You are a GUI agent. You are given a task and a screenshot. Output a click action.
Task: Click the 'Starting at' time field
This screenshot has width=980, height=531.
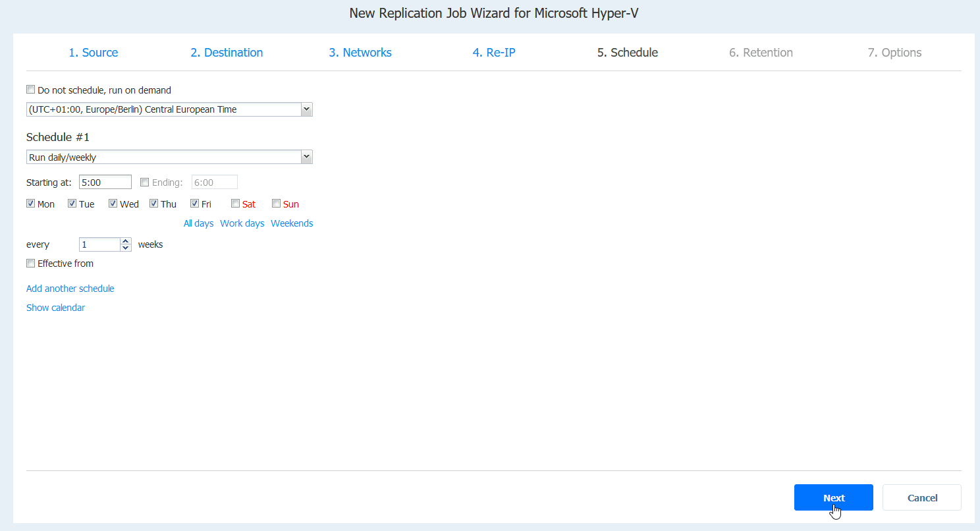pos(105,182)
